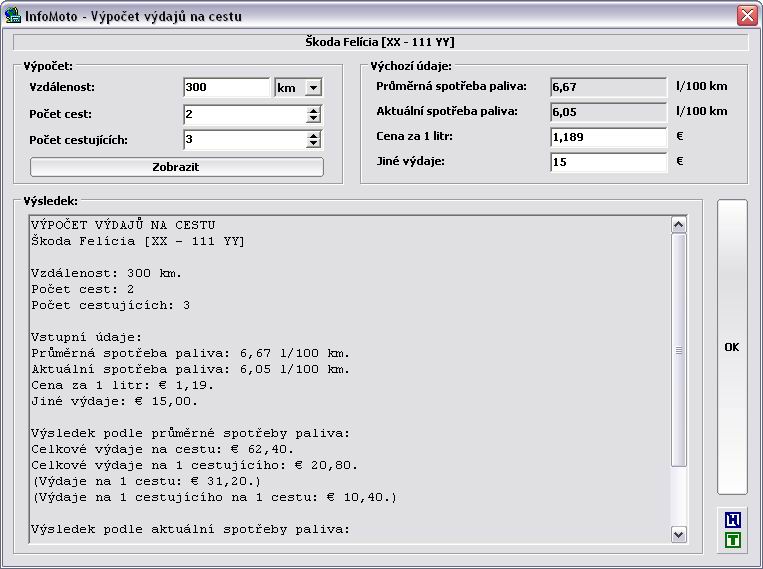Click result line 'Vstupní údaje:'
The height and width of the screenshot is (569, 763).
pyautogui.click(x=87, y=337)
